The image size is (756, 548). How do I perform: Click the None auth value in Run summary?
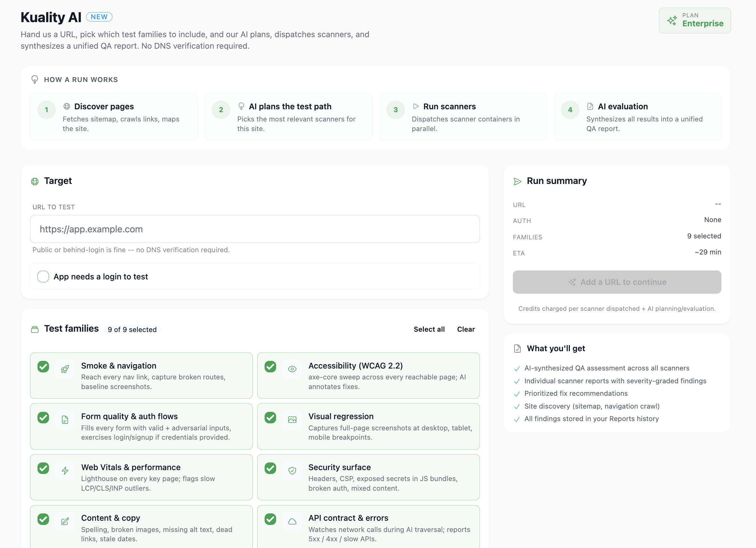(x=713, y=220)
